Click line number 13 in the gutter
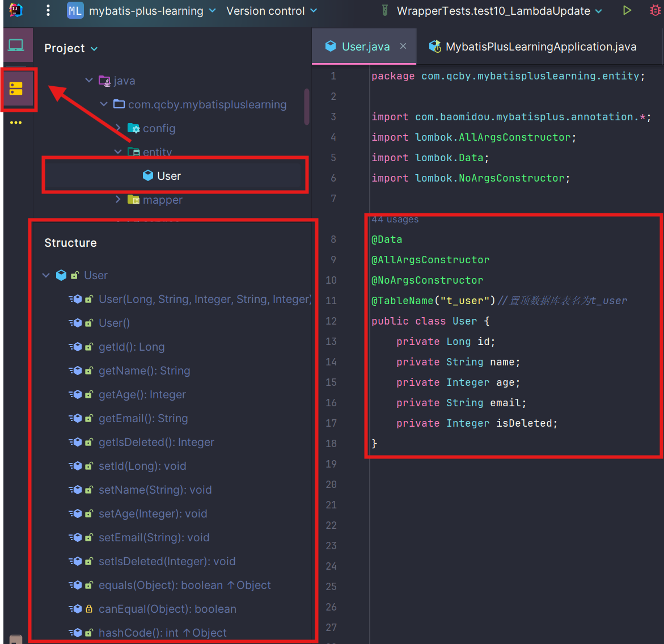664x644 pixels. 331,342
